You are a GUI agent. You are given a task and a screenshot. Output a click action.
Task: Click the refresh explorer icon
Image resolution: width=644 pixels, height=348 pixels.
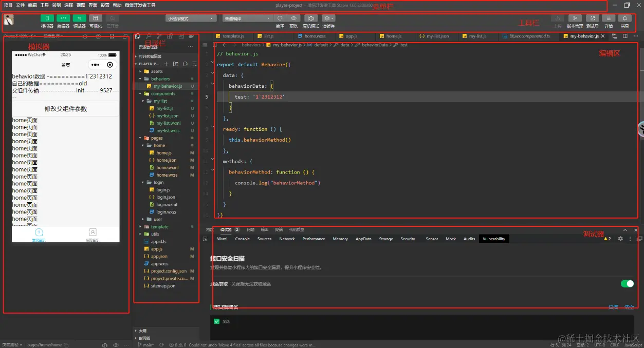tap(185, 64)
